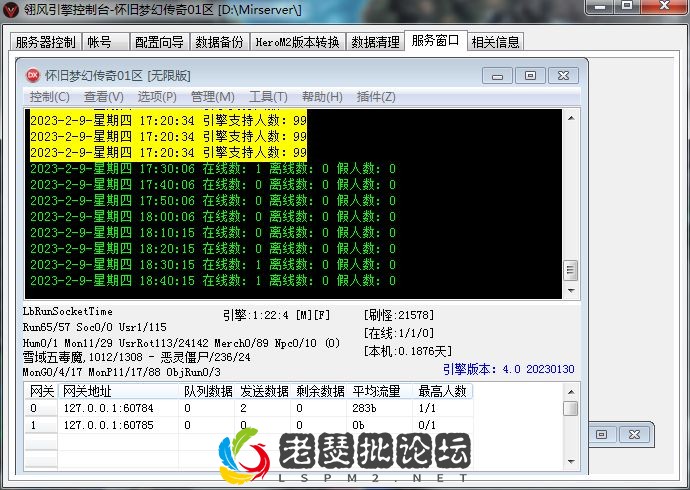Screen dimensions: 690x490
Task: Open the 控制(C) menu
Action: tap(49, 97)
